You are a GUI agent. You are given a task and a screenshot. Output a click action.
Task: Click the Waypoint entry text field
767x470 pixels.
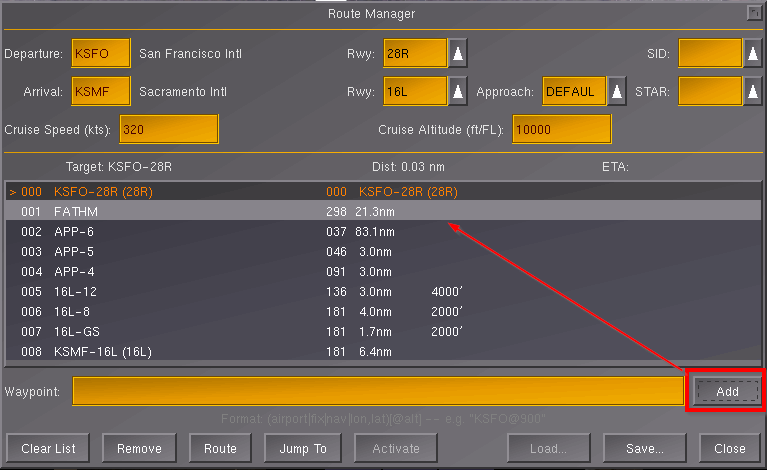pos(378,391)
